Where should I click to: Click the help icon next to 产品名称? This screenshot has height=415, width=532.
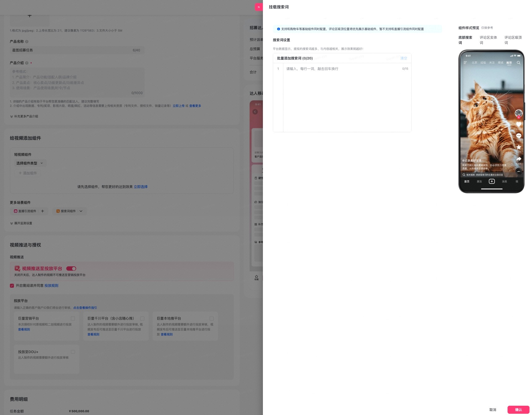click(27, 41)
